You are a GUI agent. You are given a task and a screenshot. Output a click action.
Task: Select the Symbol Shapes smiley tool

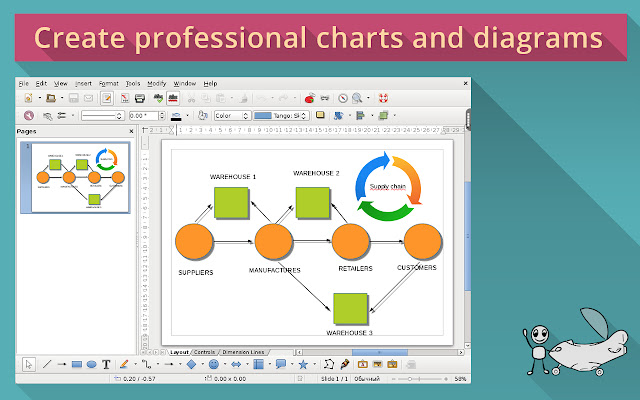[213, 364]
